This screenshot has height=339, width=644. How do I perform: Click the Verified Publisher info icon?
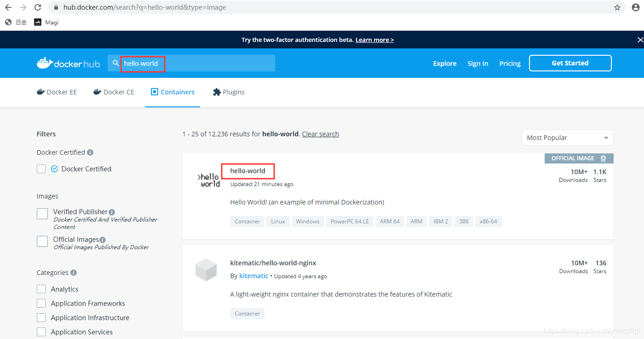[x=112, y=212]
